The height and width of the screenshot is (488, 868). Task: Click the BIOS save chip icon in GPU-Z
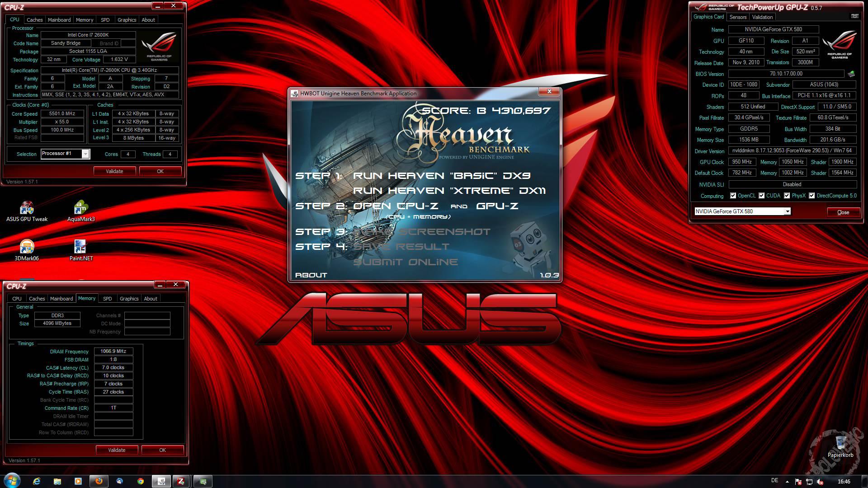point(851,74)
